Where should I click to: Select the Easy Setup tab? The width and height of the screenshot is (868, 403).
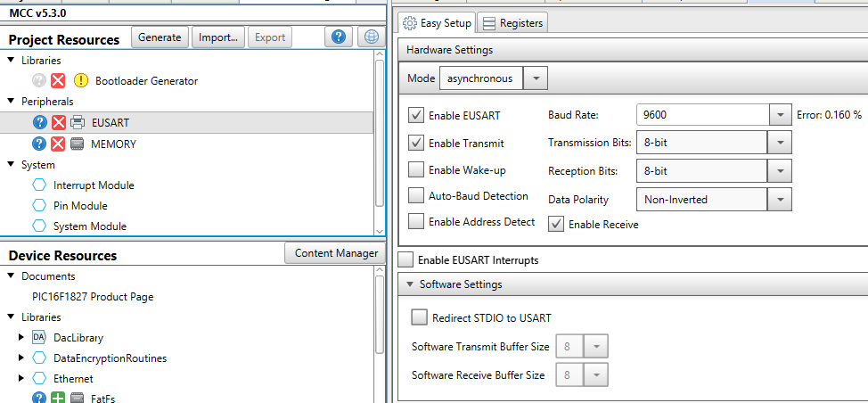437,23
